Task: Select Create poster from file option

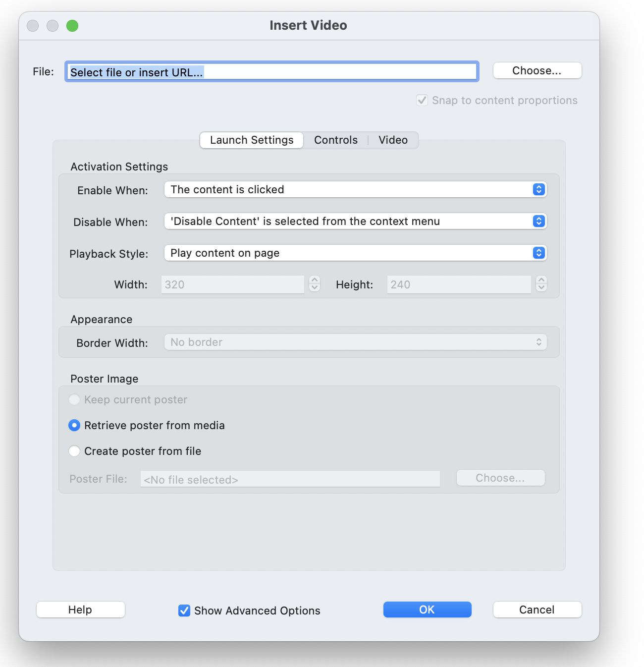Action: pyautogui.click(x=74, y=451)
